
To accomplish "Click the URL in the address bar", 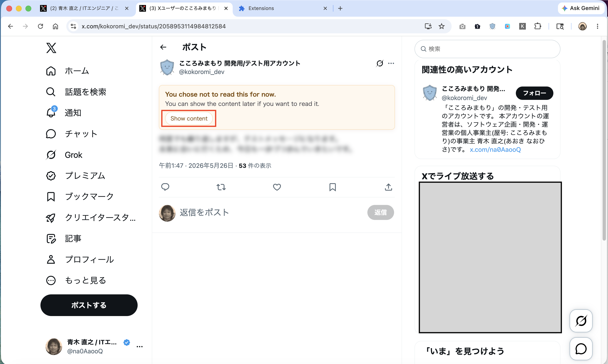I will [153, 26].
